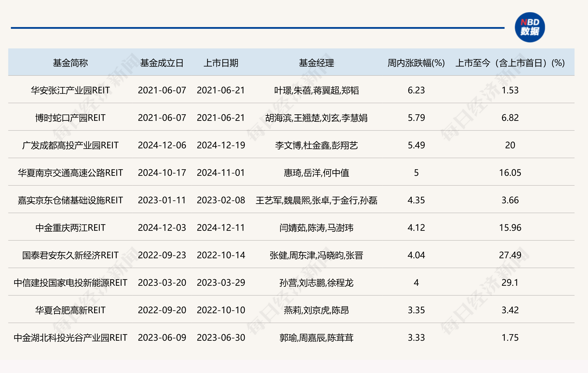Select 华夏合肥高新REIT fund name
Screen dimensions: 588x373
70,310
